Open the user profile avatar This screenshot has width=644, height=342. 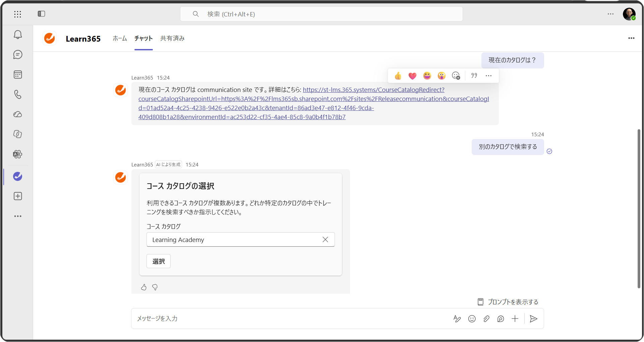tap(629, 14)
